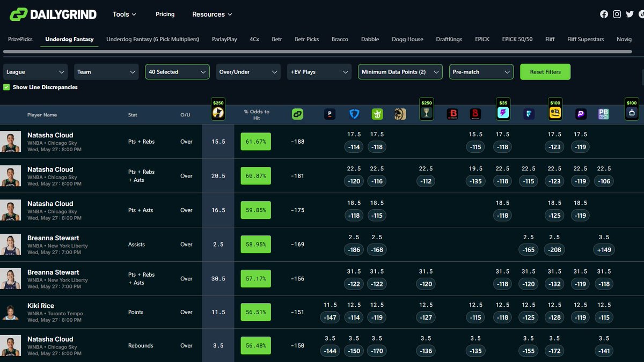This screenshot has width=644, height=362.
Task: Open the EPICK 50/50 tab
Action: 517,39
